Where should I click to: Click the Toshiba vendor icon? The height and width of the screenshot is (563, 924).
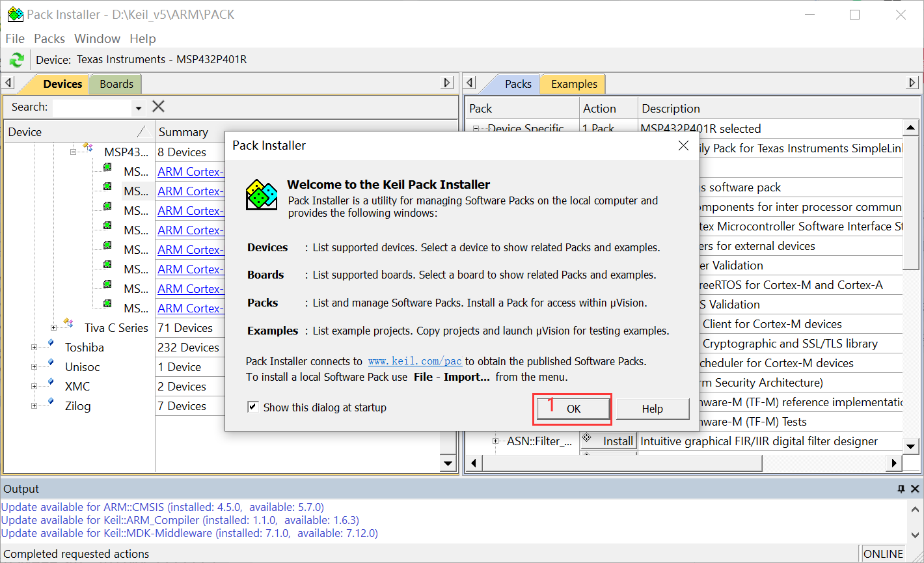click(51, 343)
